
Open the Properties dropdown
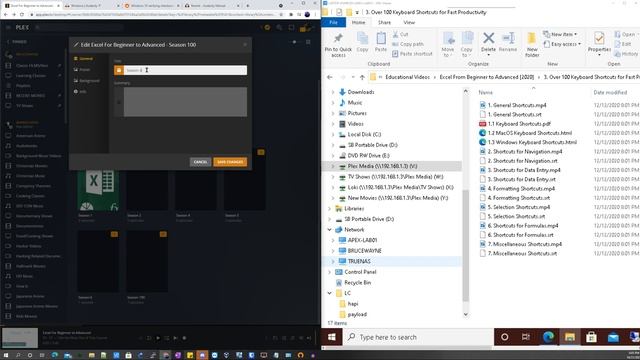pos(599,54)
